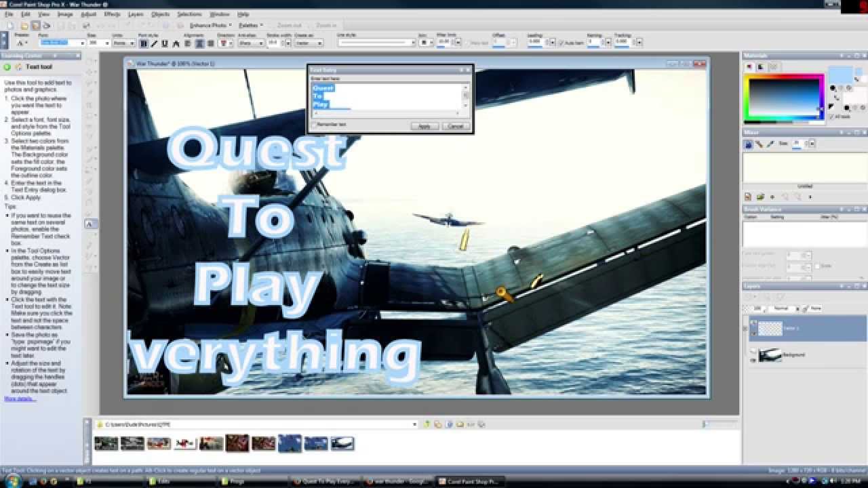The width and height of the screenshot is (868, 488).
Task: Open the Edit menu
Action: (26, 14)
